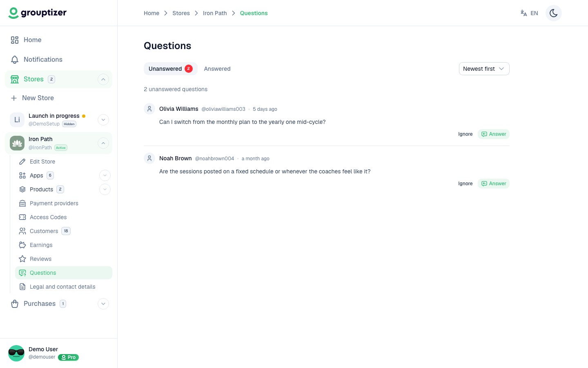Image resolution: width=588 pixels, height=368 pixels.
Task: Click the Customers count badge 18
Action: click(66, 231)
